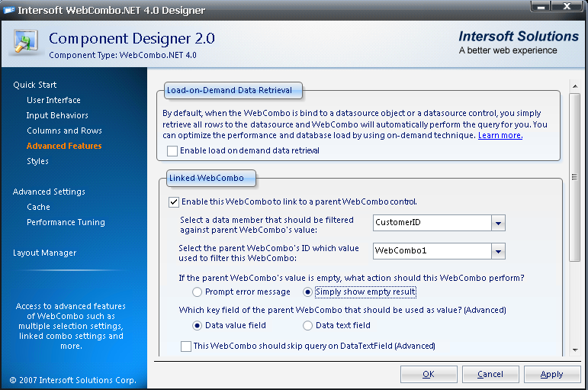The image size is (588, 390).
Task: Uncheck link to parent WebCombo checkbox
Action: (x=174, y=202)
